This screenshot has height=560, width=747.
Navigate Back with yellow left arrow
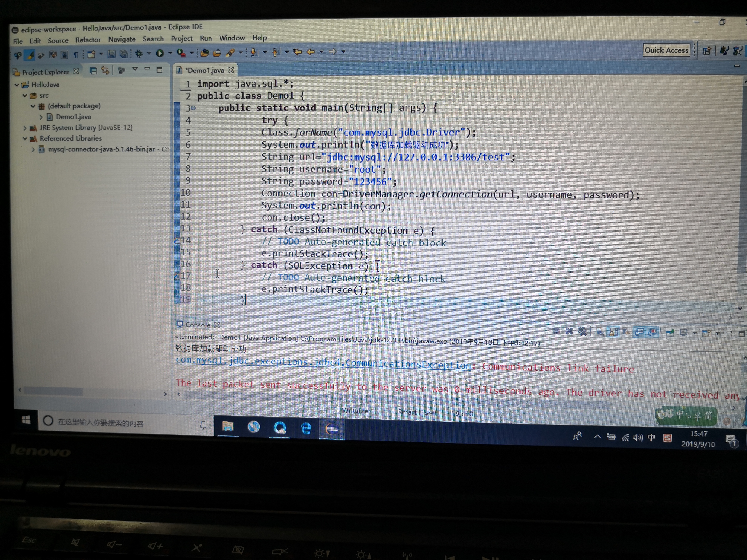pos(310,52)
